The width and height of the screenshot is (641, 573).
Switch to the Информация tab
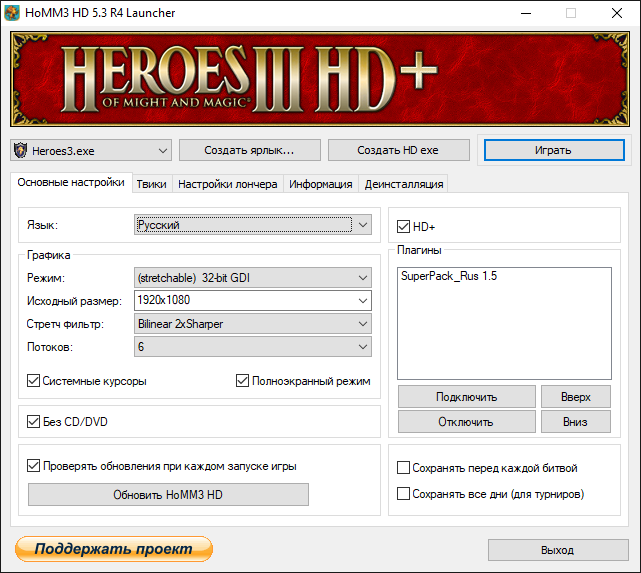pyautogui.click(x=321, y=184)
